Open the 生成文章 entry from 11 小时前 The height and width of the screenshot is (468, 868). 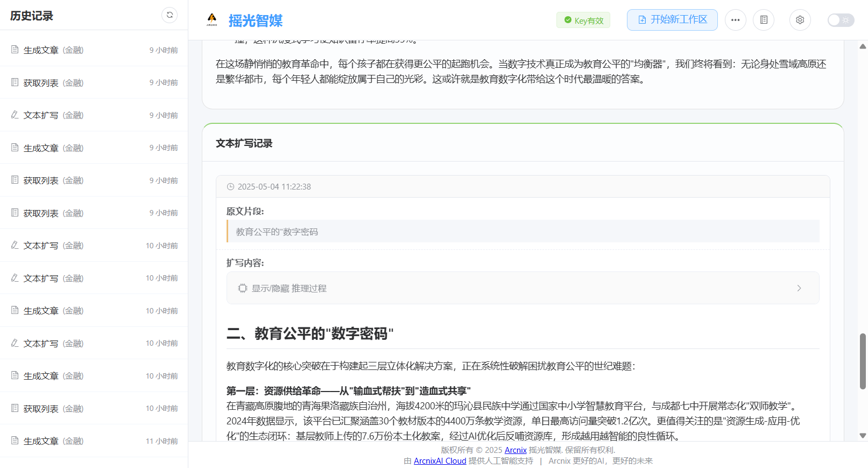pyautogui.click(x=54, y=441)
